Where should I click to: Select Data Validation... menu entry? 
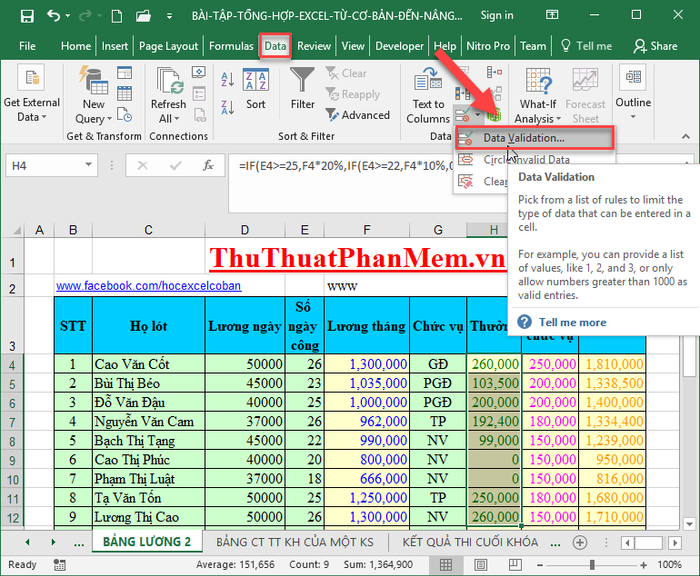coord(523,138)
